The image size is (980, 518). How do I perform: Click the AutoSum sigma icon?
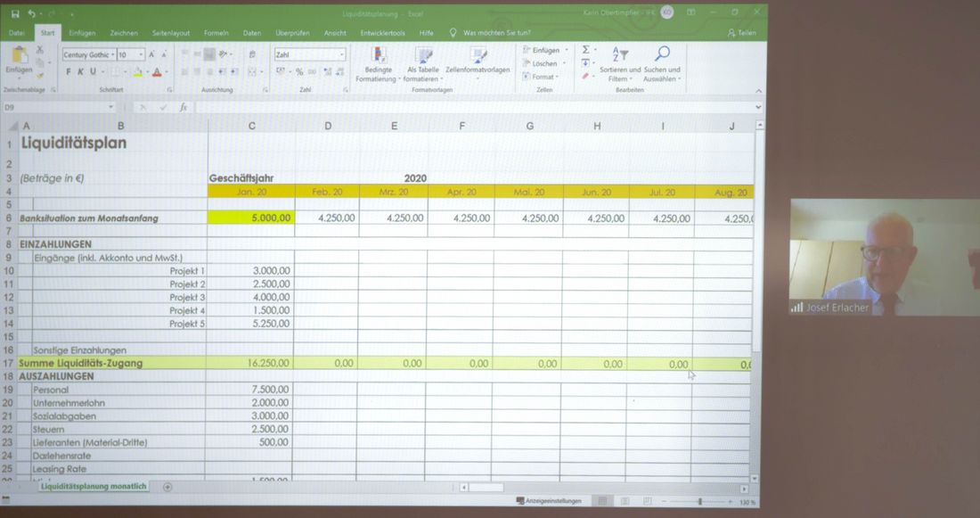(x=585, y=50)
